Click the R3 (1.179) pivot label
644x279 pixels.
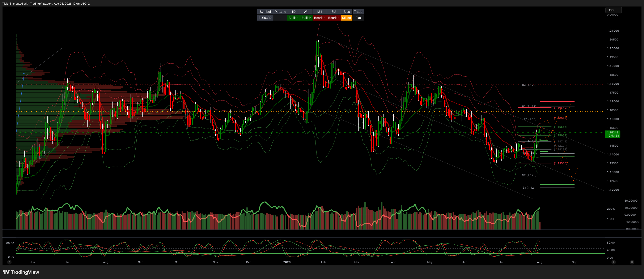(529, 85)
